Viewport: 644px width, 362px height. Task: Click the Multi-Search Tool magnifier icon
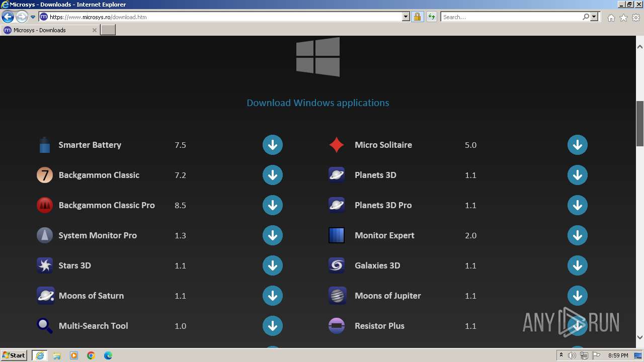[x=45, y=326]
